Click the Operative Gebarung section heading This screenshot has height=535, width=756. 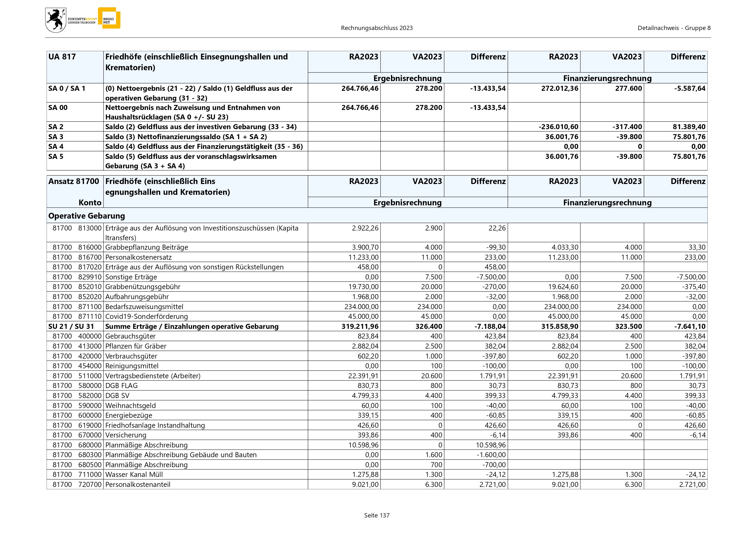[87, 216]
